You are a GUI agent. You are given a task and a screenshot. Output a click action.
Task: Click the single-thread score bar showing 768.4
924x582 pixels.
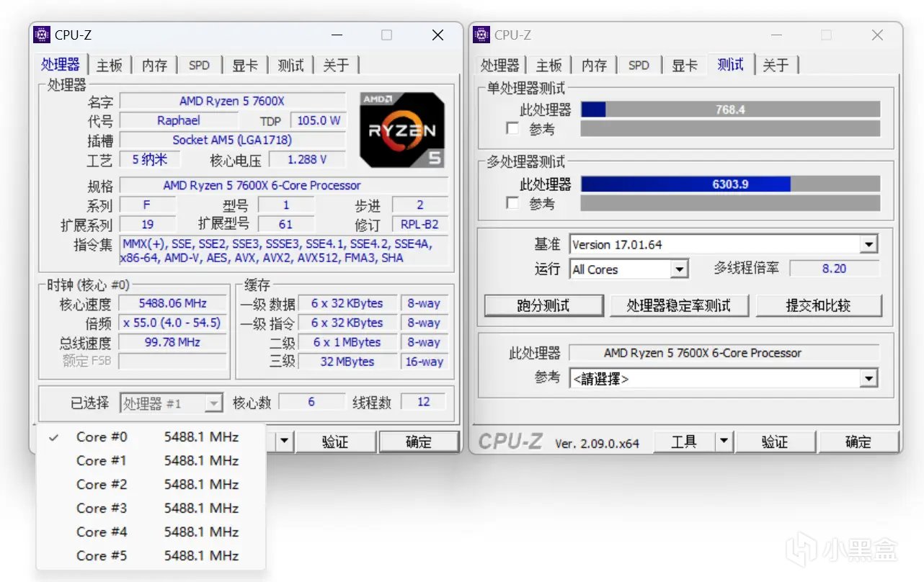[x=730, y=109]
